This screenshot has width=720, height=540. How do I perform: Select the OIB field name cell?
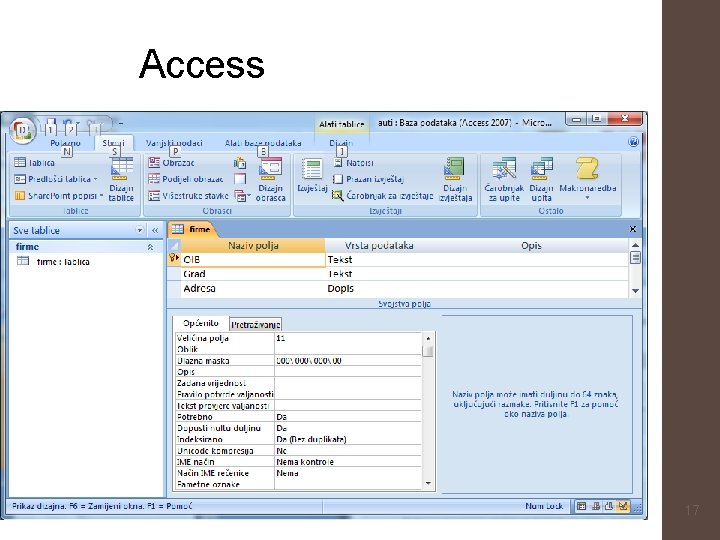[253, 260]
